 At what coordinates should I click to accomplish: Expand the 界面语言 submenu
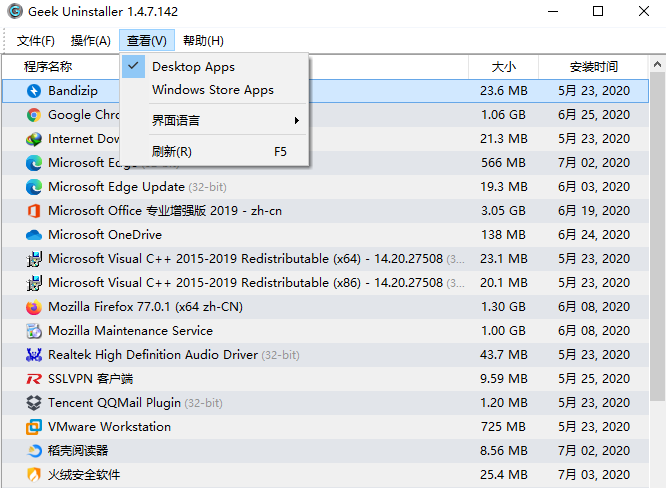click(x=214, y=121)
